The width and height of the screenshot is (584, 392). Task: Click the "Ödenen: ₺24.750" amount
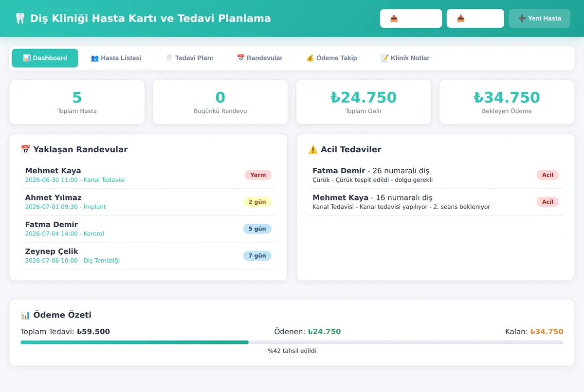point(308,332)
